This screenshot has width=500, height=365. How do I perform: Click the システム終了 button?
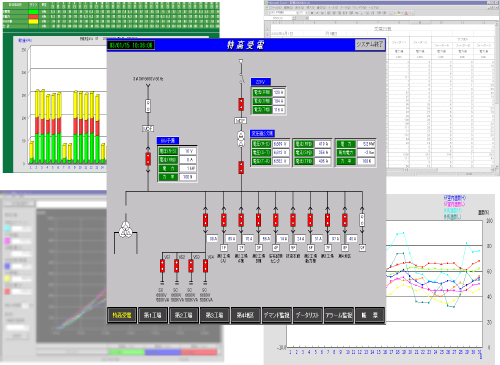coord(369,45)
